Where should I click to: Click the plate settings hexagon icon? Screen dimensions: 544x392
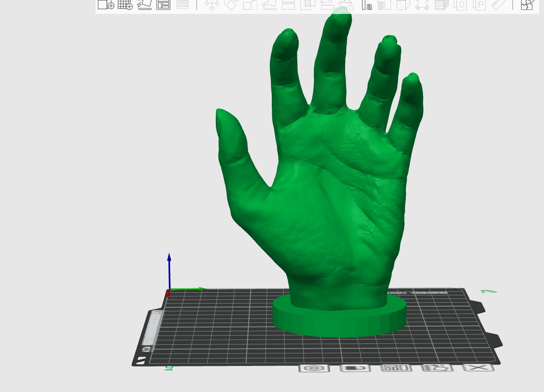[314, 368]
